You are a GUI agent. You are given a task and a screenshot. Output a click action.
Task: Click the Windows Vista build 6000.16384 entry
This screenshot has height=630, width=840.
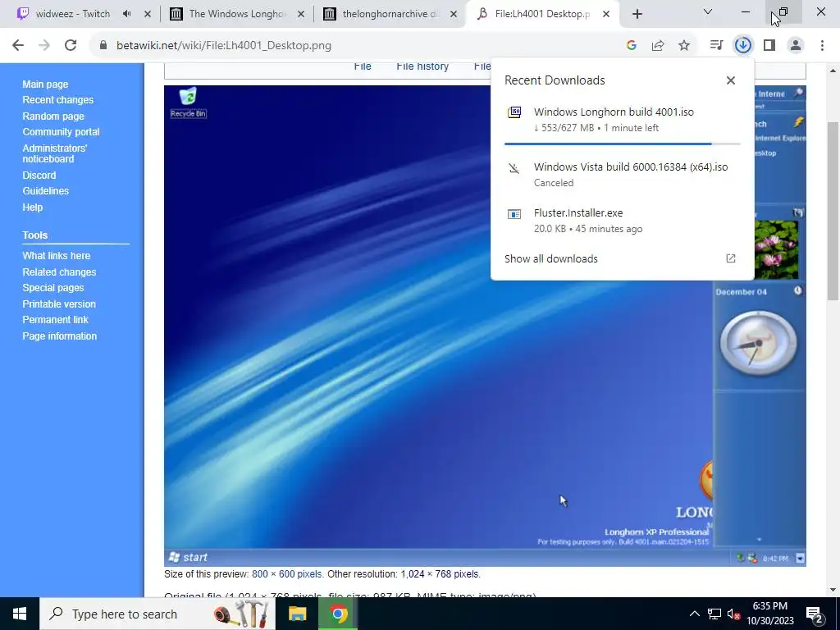coord(622,174)
